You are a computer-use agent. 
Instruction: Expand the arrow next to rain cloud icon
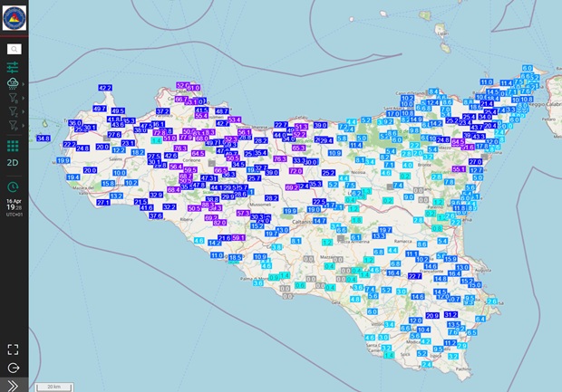click(x=24, y=83)
